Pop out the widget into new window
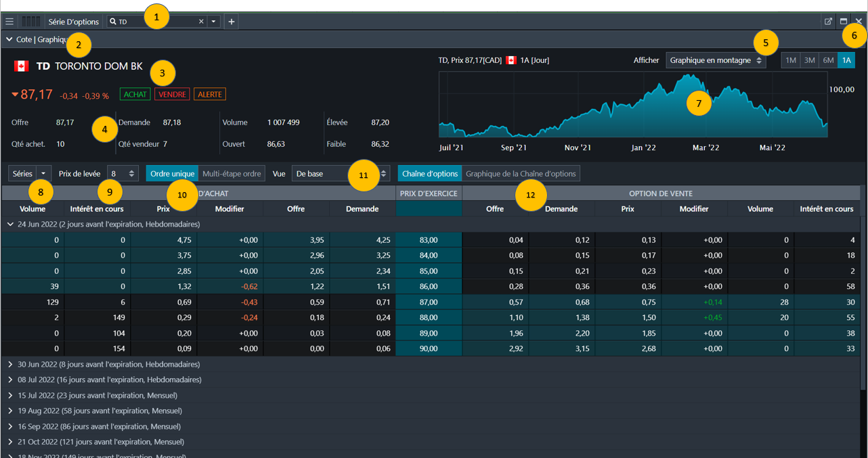 coord(828,22)
